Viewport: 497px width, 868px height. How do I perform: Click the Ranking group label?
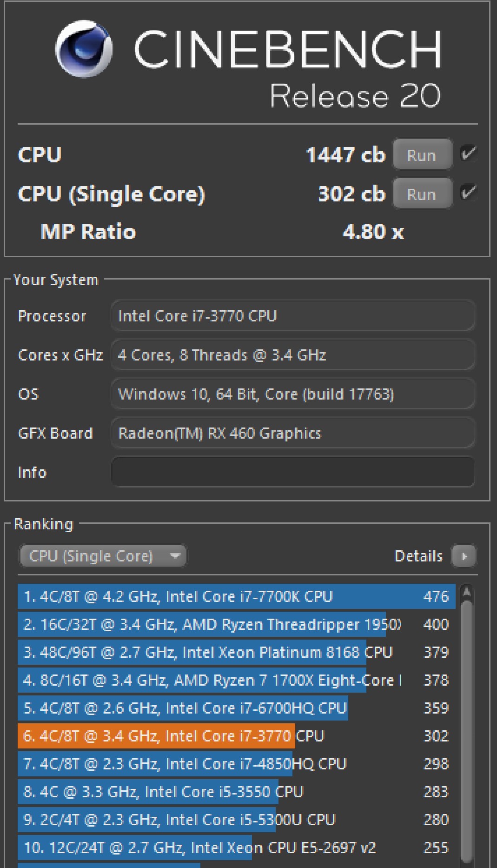pos(44,524)
